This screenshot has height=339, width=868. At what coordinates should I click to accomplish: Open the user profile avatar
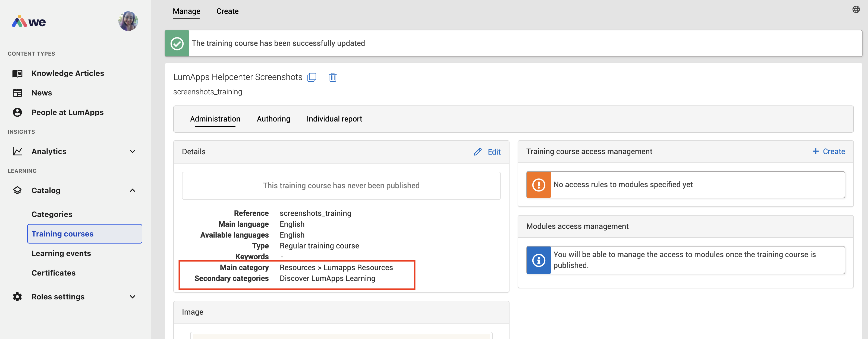pyautogui.click(x=128, y=21)
